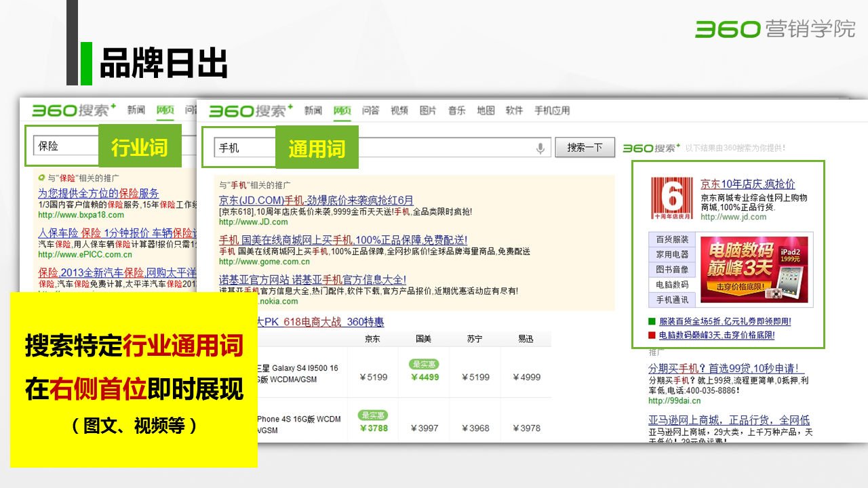Click the 苏宁 column header
The height and width of the screenshot is (488, 868).
click(475, 339)
